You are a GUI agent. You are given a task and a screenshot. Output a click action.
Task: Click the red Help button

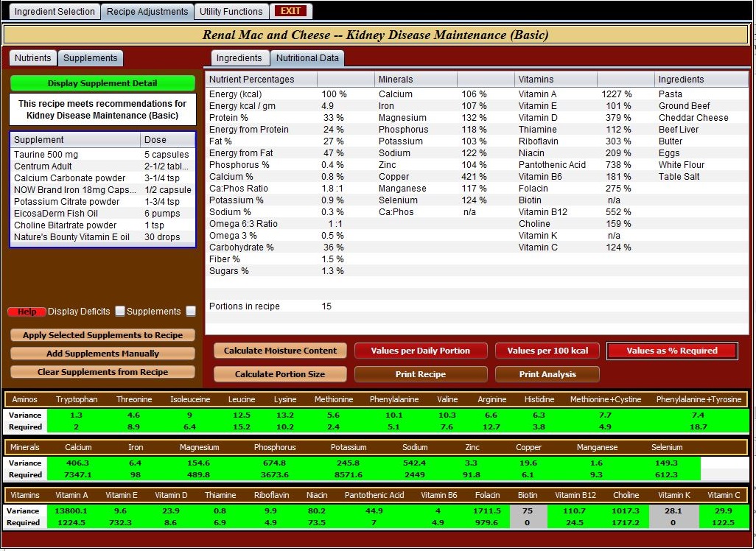point(27,312)
